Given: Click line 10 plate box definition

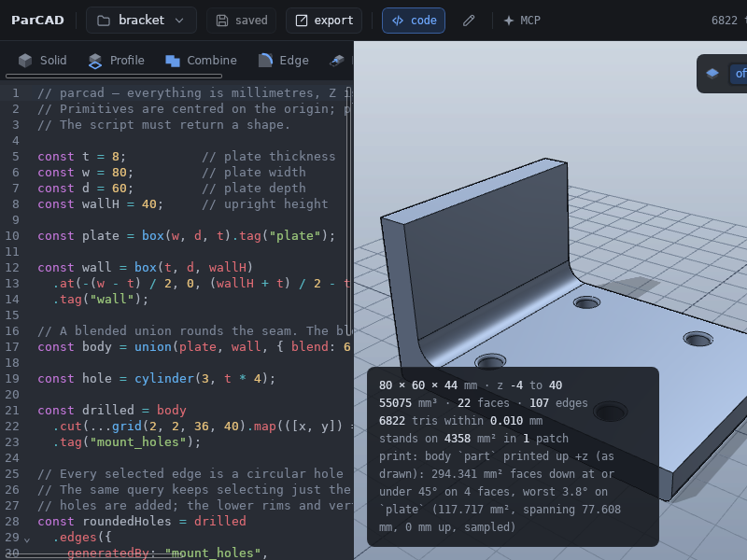Looking at the screenshot, I should point(186,236).
